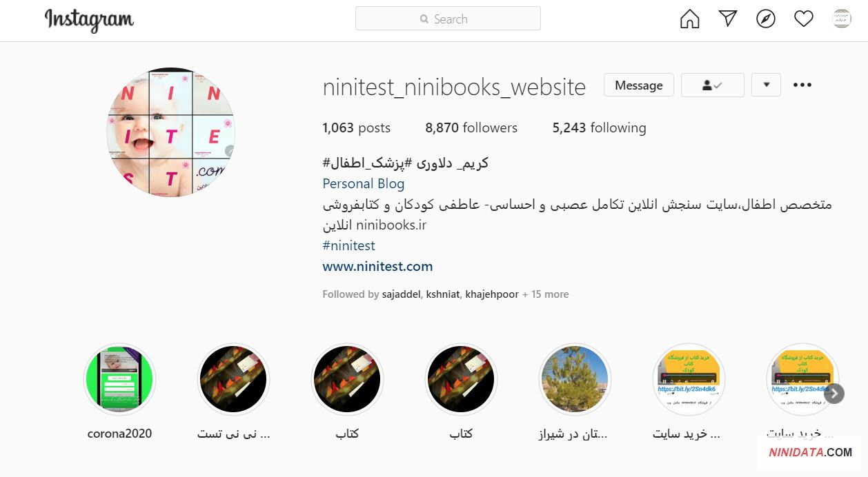This screenshot has height=477, width=868.
Task: Open the three-dot options menu
Action: coord(802,85)
